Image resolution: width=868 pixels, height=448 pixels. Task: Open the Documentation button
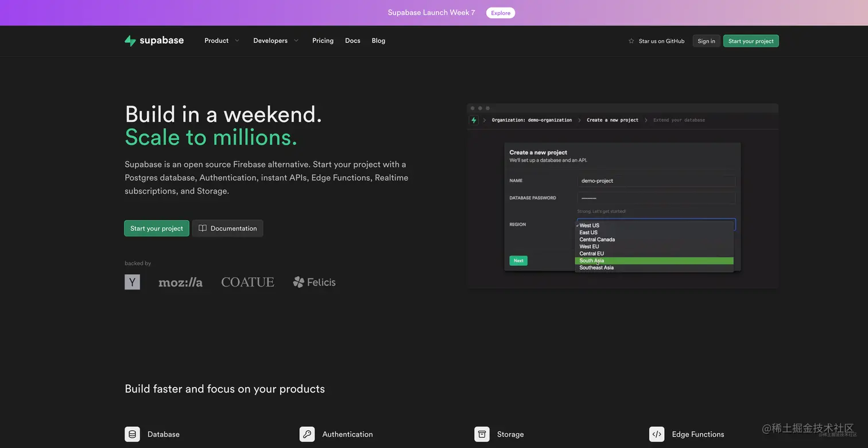[228, 228]
